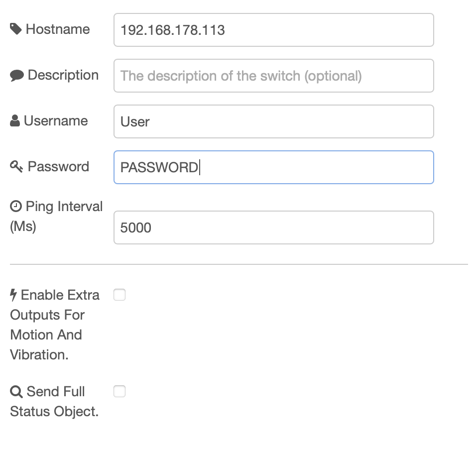Click the empty Description field
The image size is (476, 451).
274,76
